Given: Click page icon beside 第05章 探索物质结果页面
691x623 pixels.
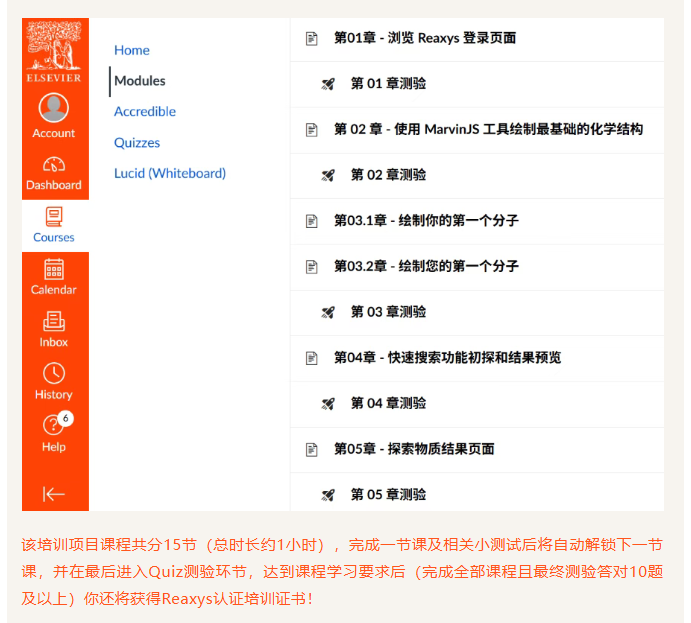Looking at the screenshot, I should click(x=312, y=449).
